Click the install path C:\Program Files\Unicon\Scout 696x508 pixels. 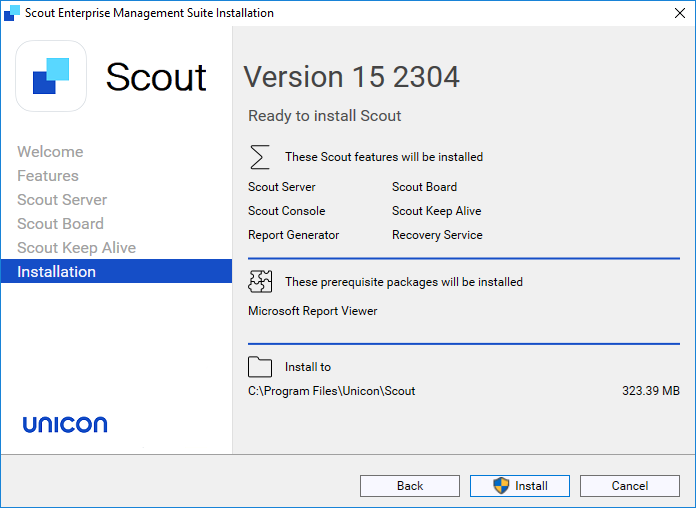pyautogui.click(x=331, y=391)
